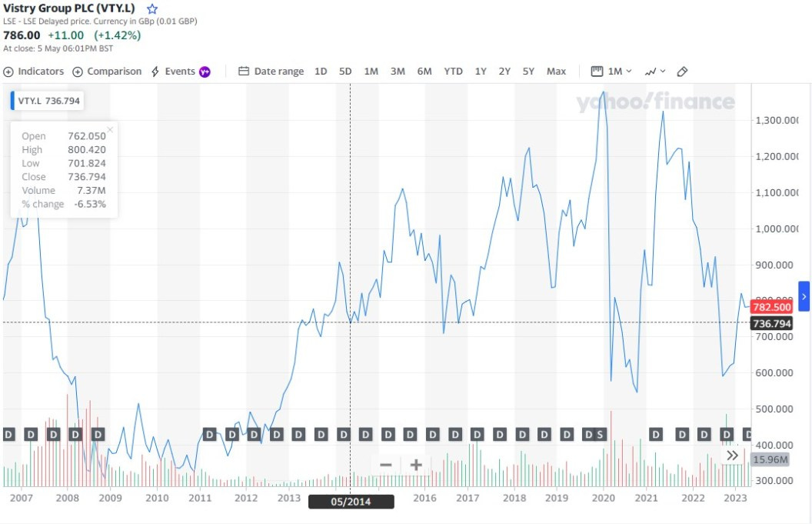The width and height of the screenshot is (812, 524).
Task: Click the S stock split event marker
Action: click(x=600, y=434)
